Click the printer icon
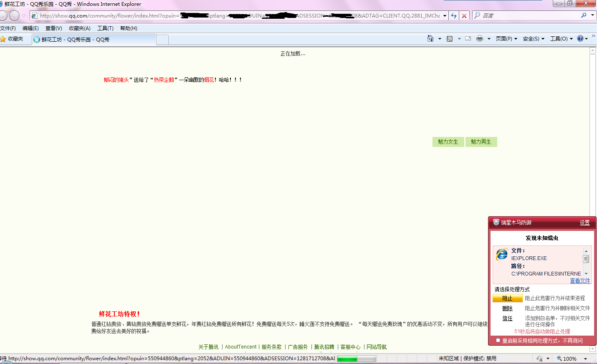 tap(480, 39)
